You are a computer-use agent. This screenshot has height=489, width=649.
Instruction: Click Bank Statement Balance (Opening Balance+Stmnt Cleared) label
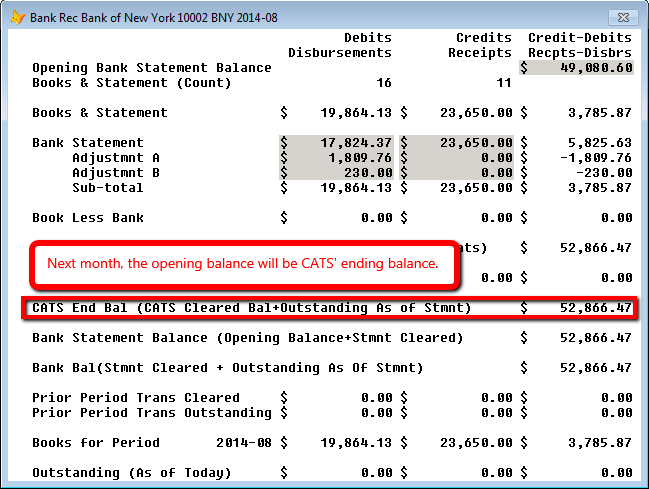[248, 337]
